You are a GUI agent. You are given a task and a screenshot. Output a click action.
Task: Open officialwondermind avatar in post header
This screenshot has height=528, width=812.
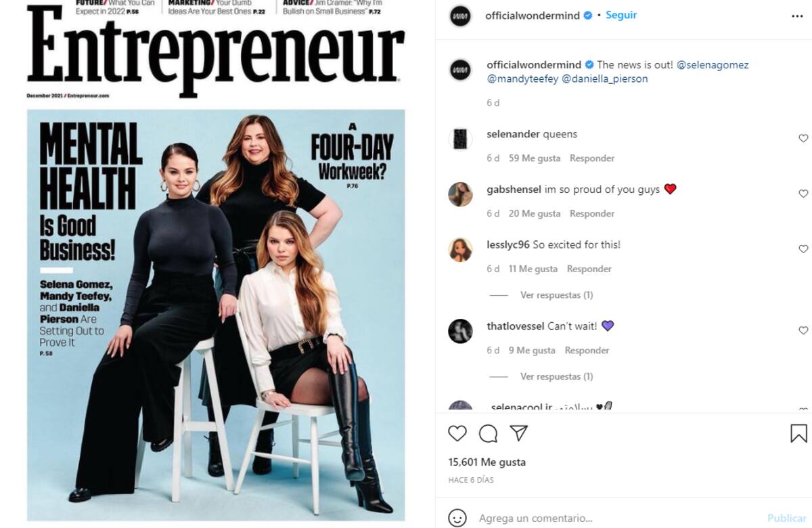point(460,16)
